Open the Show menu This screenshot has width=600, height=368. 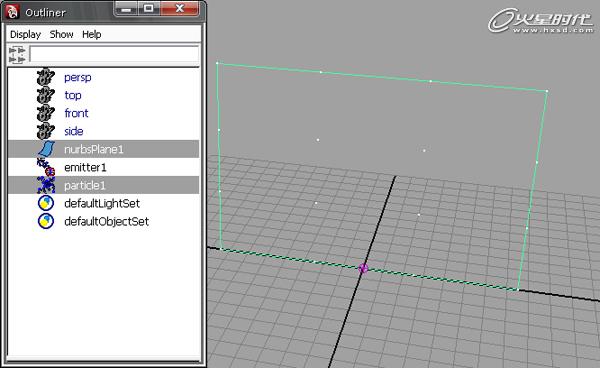coord(61,34)
